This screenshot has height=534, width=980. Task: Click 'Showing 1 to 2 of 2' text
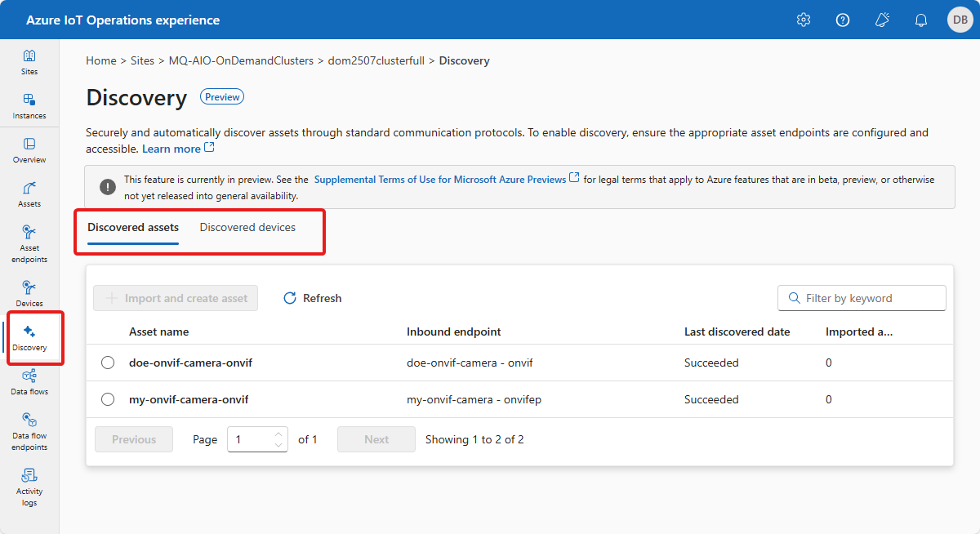(x=474, y=439)
